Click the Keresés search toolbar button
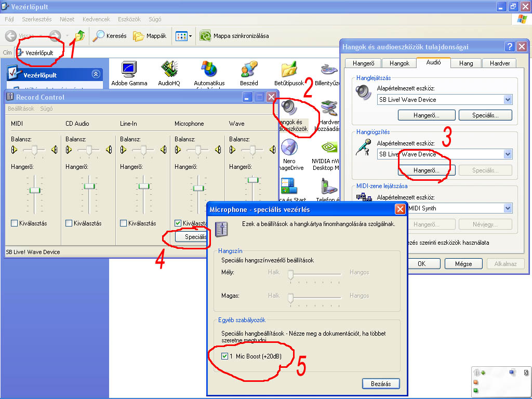Screen dimensions: 532x399 (109, 36)
